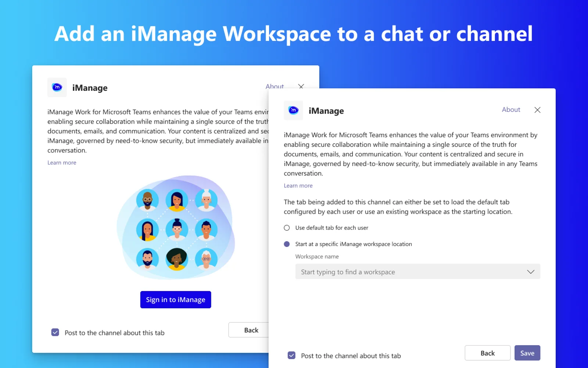Open Learn more link in back dialog
This screenshot has height=368, width=588.
62,163
